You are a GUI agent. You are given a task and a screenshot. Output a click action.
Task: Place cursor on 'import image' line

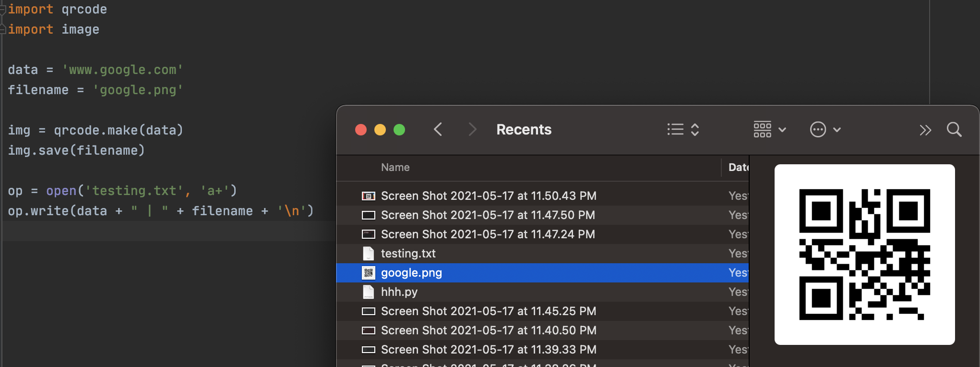click(x=53, y=29)
